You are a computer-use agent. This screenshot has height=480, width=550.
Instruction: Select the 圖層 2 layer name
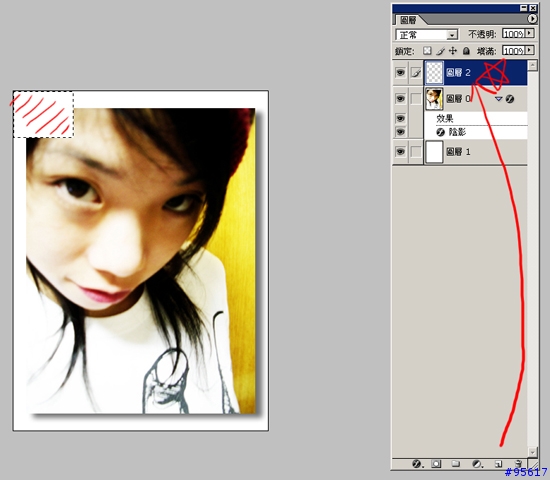[458, 73]
